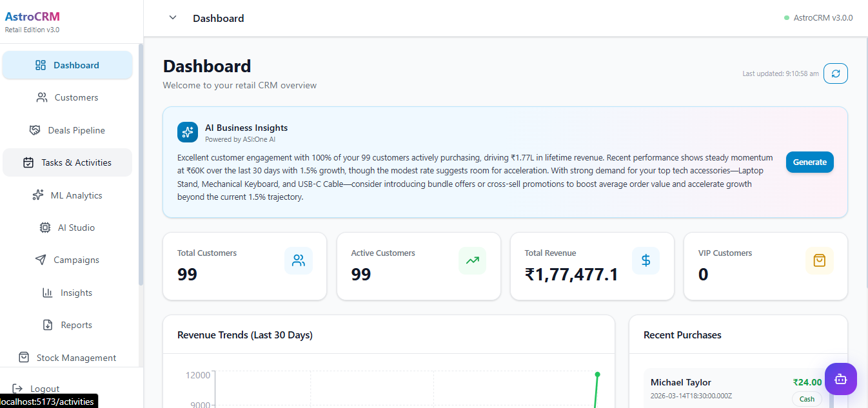Click the ₹24.00 purchase amount
Screen dimensions: 868x408
[x=807, y=382]
